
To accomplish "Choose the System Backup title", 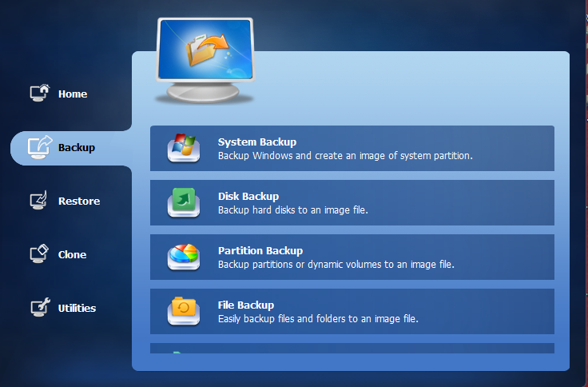I will 257,142.
